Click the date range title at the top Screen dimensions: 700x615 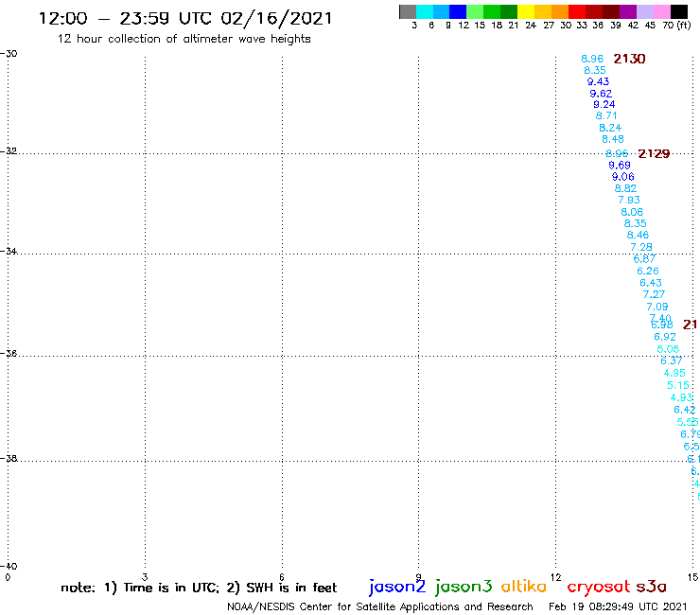pos(185,18)
